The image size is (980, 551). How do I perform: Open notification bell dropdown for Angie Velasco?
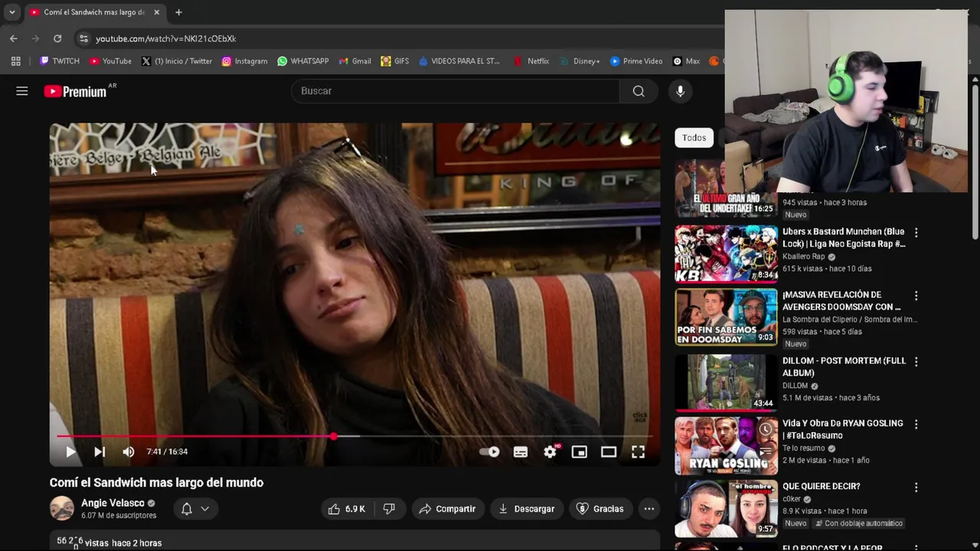[195, 509]
